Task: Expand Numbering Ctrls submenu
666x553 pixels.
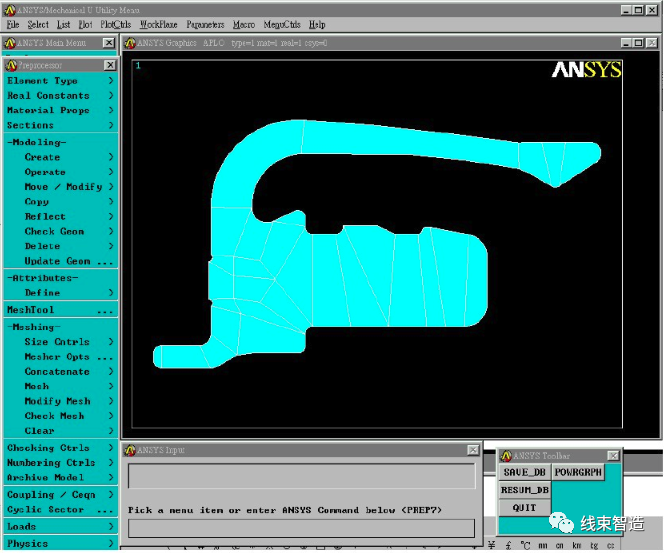Action: (x=60, y=463)
